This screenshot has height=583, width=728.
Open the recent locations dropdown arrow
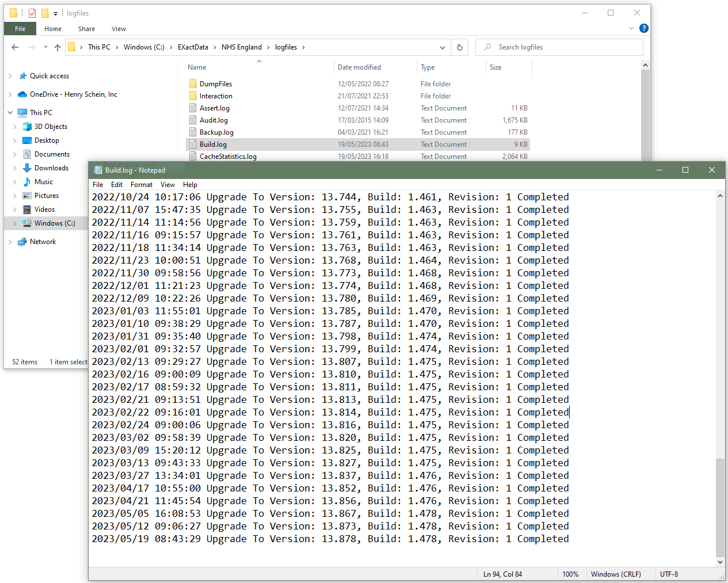click(45, 47)
